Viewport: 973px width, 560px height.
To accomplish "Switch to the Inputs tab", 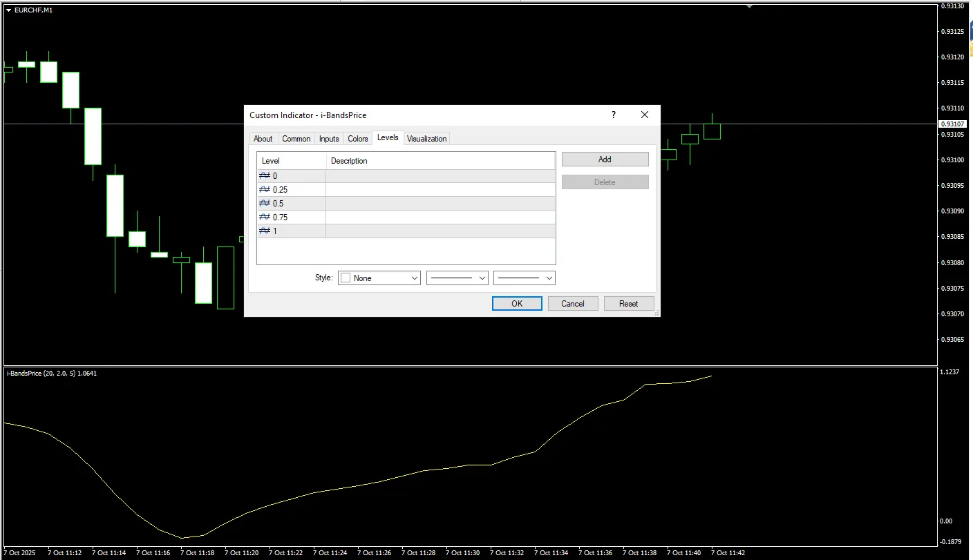I will 329,139.
